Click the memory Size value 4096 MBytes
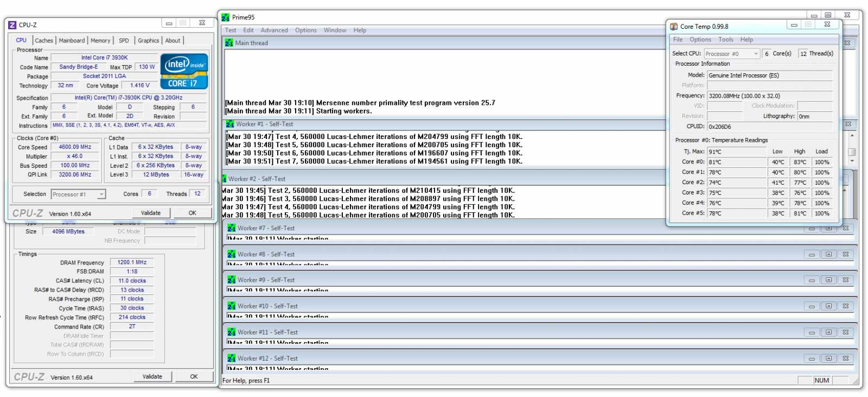The image size is (868, 397). [68, 231]
